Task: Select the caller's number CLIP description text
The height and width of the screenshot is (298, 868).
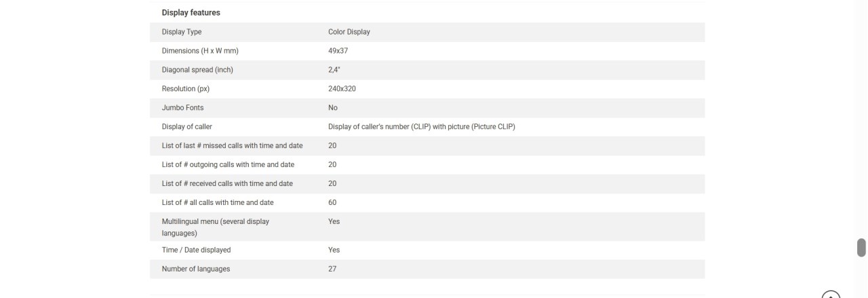Action: click(422, 127)
